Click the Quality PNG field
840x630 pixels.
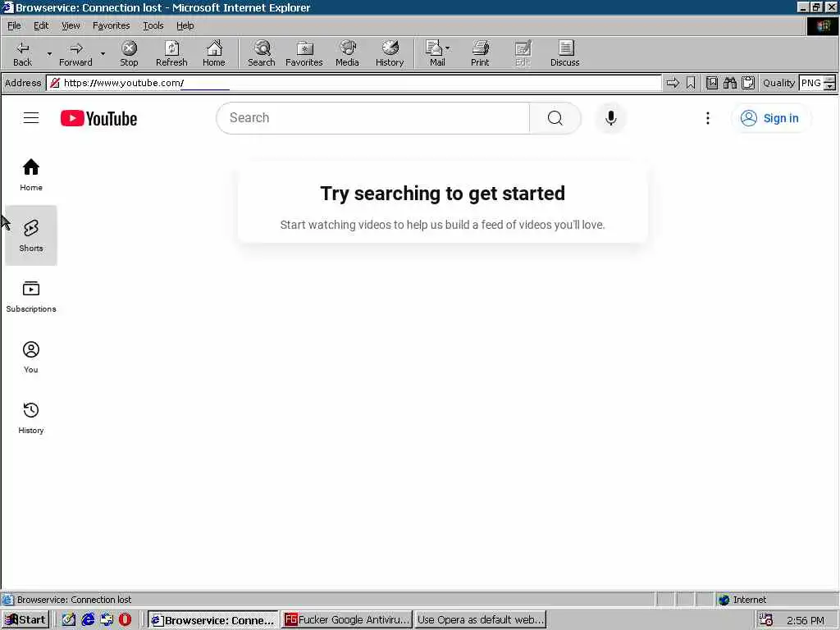(811, 83)
